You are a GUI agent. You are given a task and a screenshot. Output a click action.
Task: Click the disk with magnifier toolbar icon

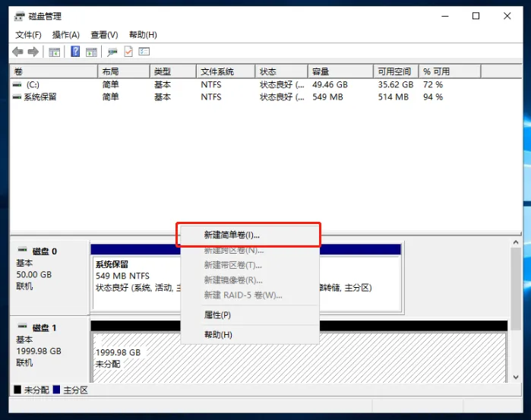tap(112, 52)
